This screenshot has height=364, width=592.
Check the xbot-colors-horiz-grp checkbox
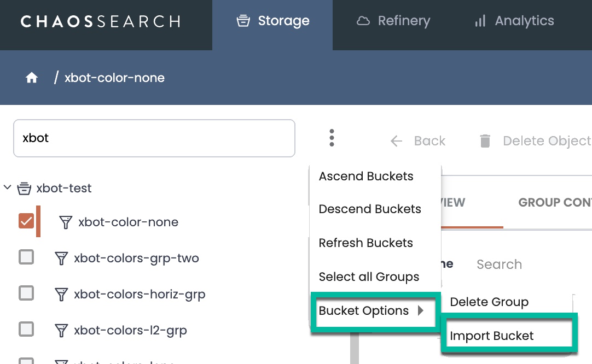pos(26,293)
